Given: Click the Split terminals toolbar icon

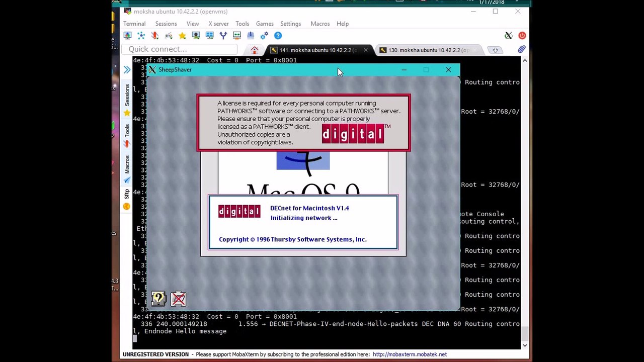Looking at the screenshot, I should click(209, 35).
